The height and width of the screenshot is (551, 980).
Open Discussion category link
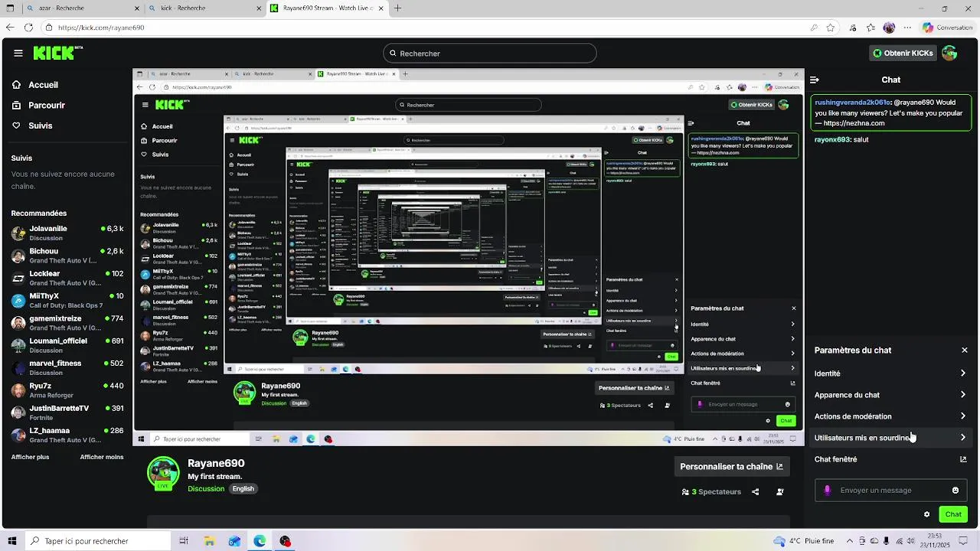(x=207, y=489)
